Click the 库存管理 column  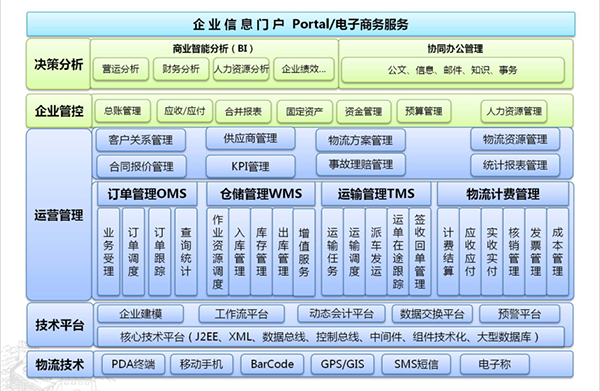click(261, 252)
